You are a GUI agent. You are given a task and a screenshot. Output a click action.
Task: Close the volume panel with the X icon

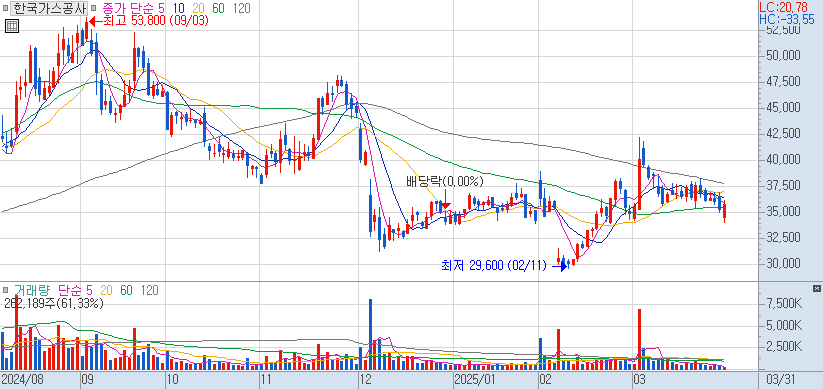(817, 289)
